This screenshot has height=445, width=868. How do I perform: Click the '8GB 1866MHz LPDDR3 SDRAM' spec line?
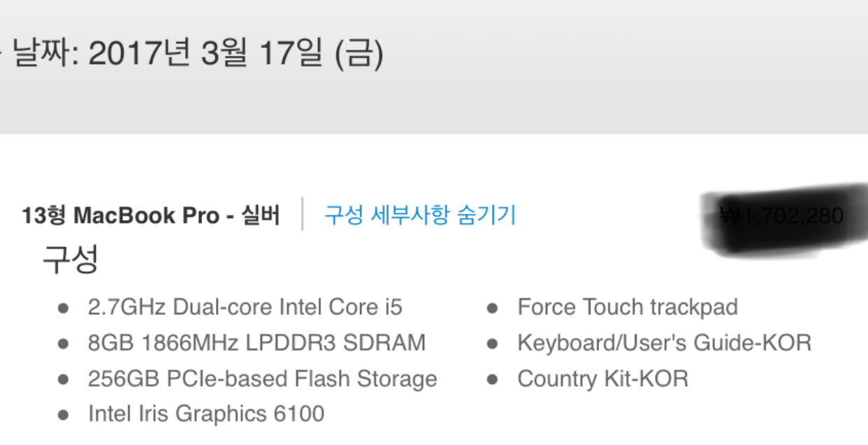pos(256,343)
